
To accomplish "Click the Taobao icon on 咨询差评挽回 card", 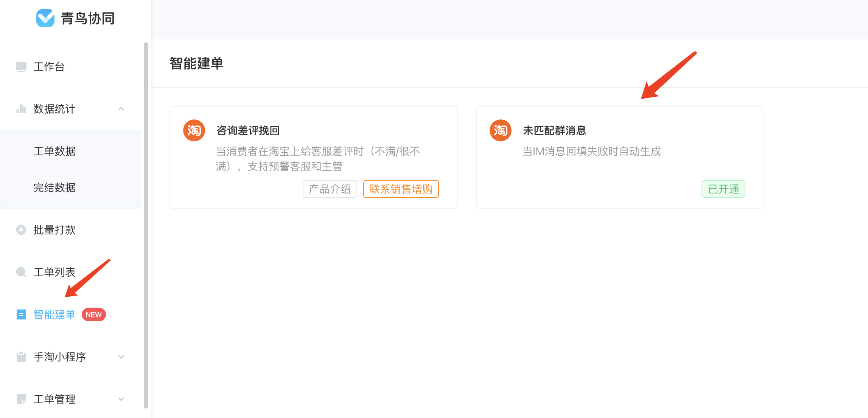I will click(x=194, y=130).
